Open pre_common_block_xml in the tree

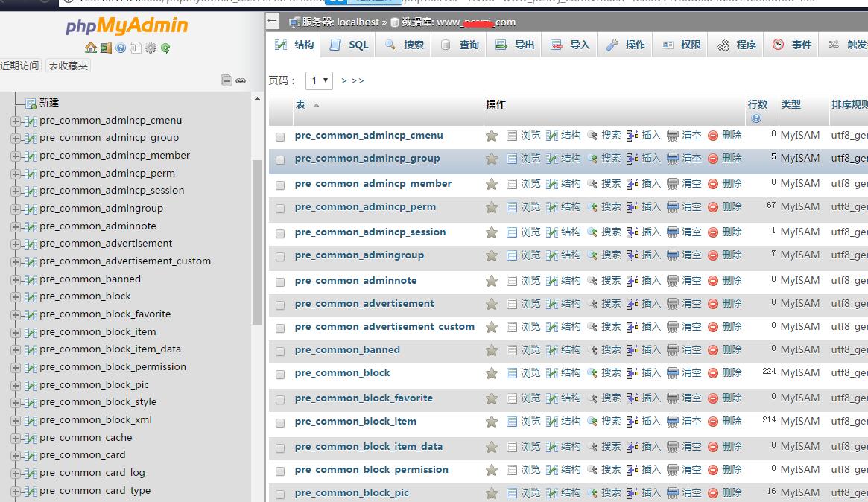[x=95, y=420]
